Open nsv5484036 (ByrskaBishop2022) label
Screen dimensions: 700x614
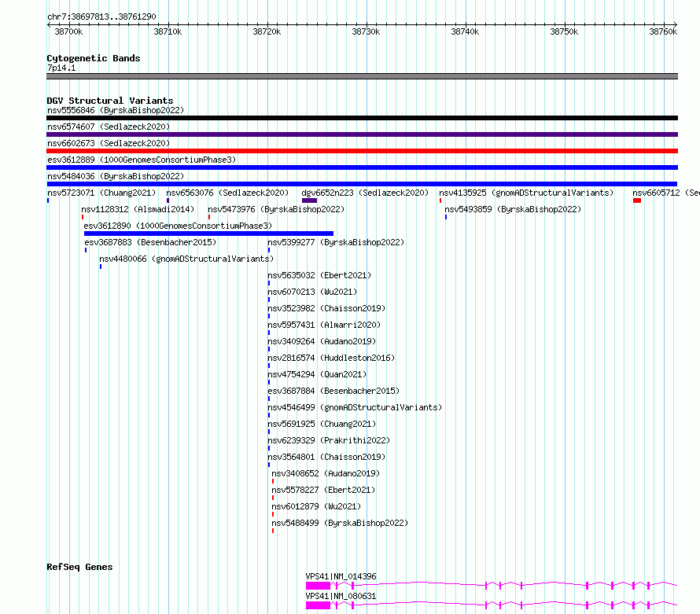116,176
